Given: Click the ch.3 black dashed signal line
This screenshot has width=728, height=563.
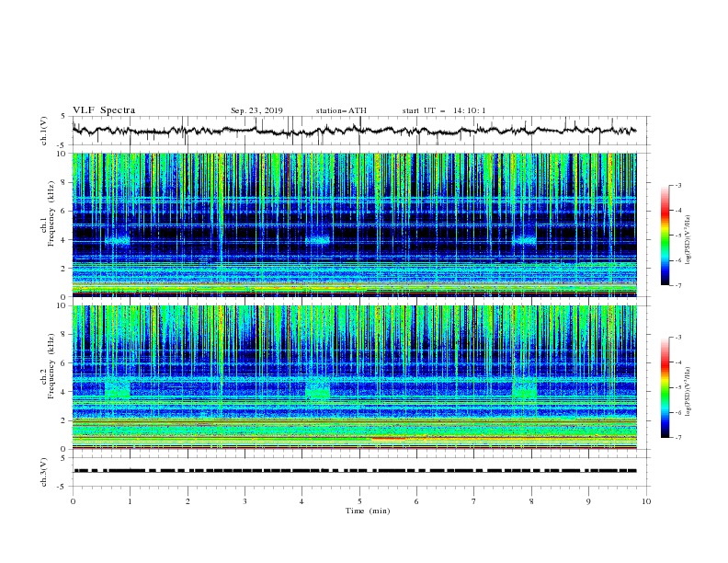Looking at the screenshot, I should click(355, 471).
